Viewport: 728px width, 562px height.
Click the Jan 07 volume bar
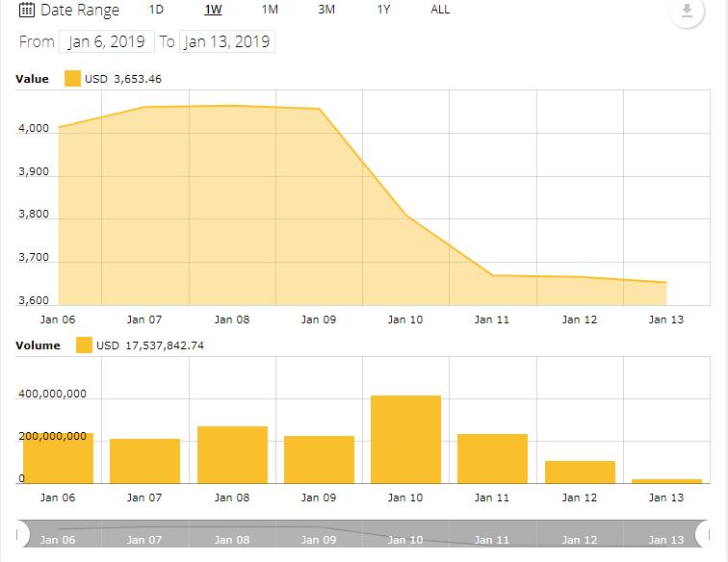[x=144, y=460]
